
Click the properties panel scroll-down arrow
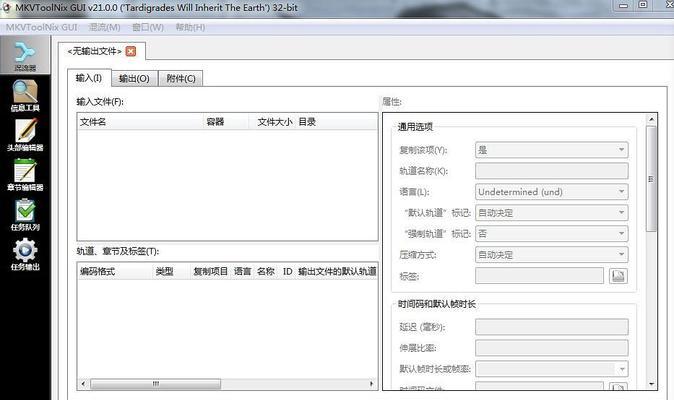(x=651, y=384)
